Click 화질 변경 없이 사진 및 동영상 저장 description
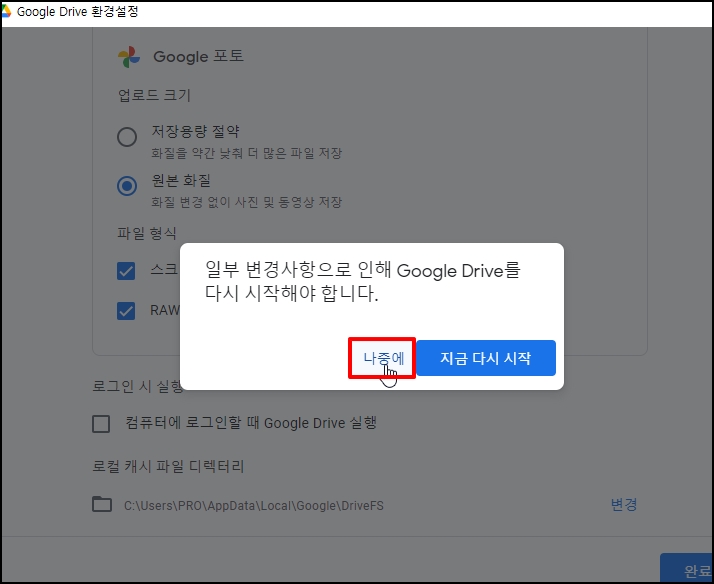The height and width of the screenshot is (584, 714). pos(246,202)
